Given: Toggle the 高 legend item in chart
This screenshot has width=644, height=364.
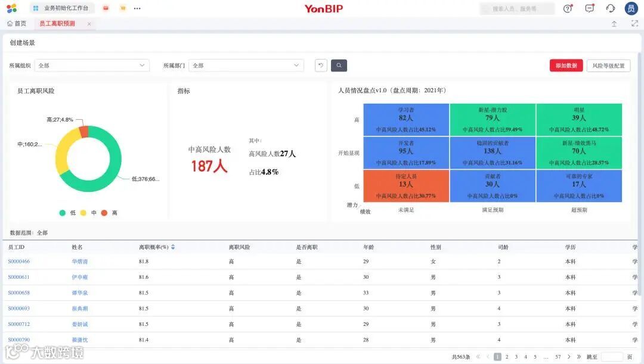Looking at the screenshot, I should click(109, 213).
